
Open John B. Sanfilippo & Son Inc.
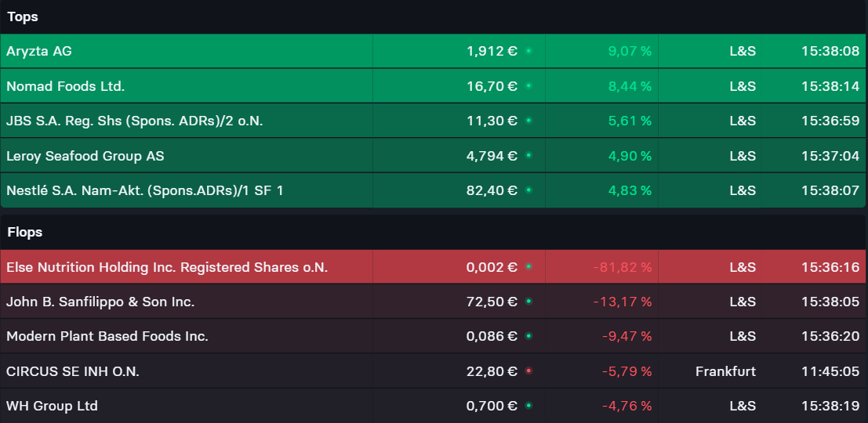(100, 302)
